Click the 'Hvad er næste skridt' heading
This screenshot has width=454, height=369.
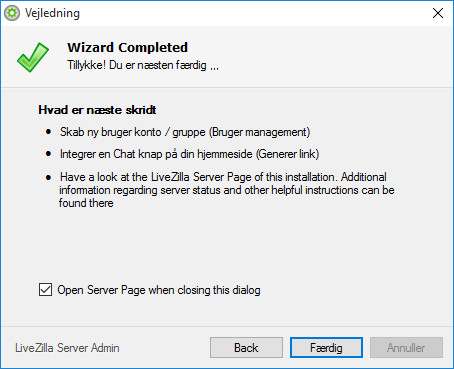click(97, 110)
